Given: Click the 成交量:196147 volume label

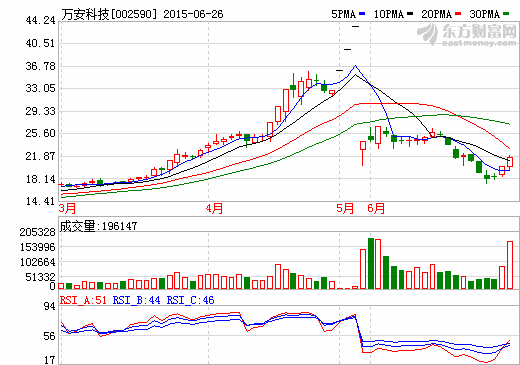Looking at the screenshot, I should [98, 226].
